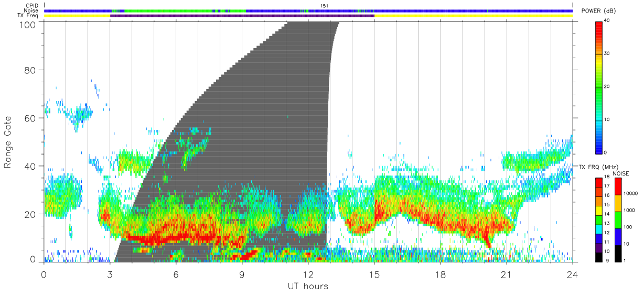Select the TX Freq strip above the plot
Image resolution: width=644 pixels, height=297 pixels.
(x=308, y=16)
